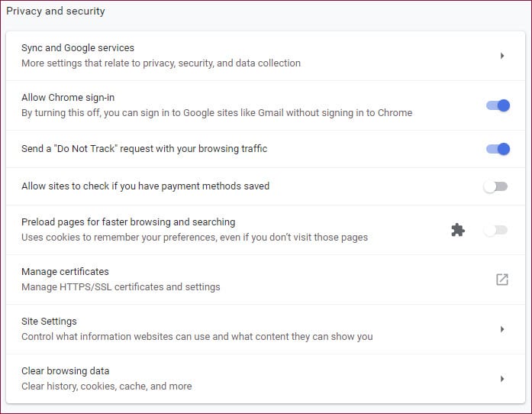Click the Send a "Do Not Track" request label
The image size is (532, 414).
144,149
